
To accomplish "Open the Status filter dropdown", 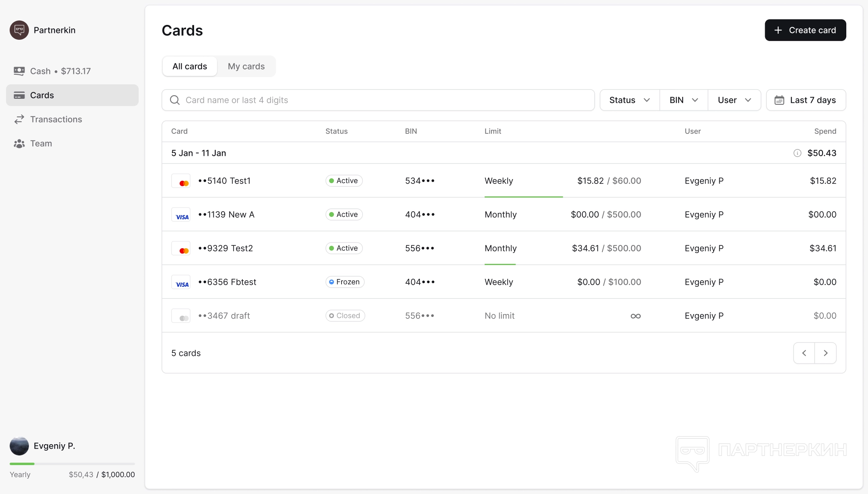I will click(629, 100).
